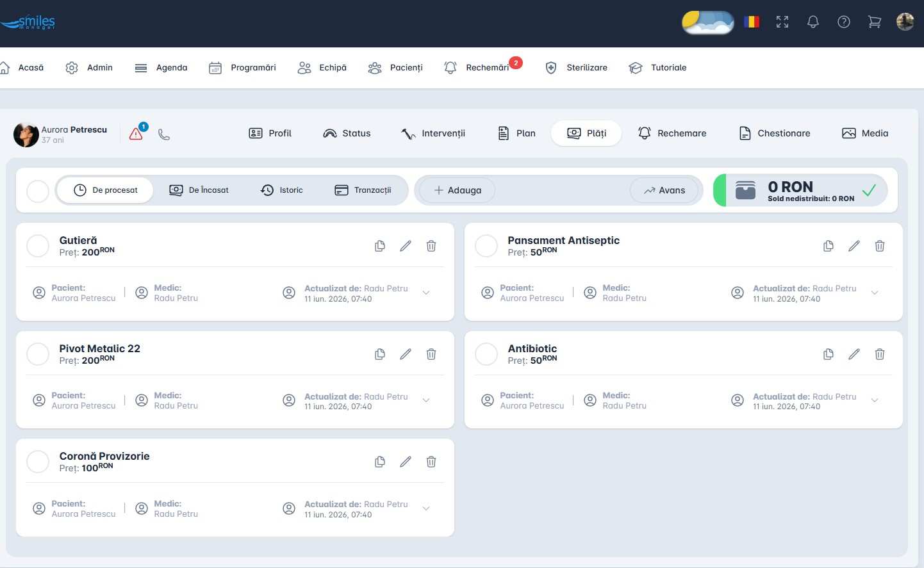The height and width of the screenshot is (568, 924).
Task: Switch to the Profil tab
Action: (x=270, y=133)
